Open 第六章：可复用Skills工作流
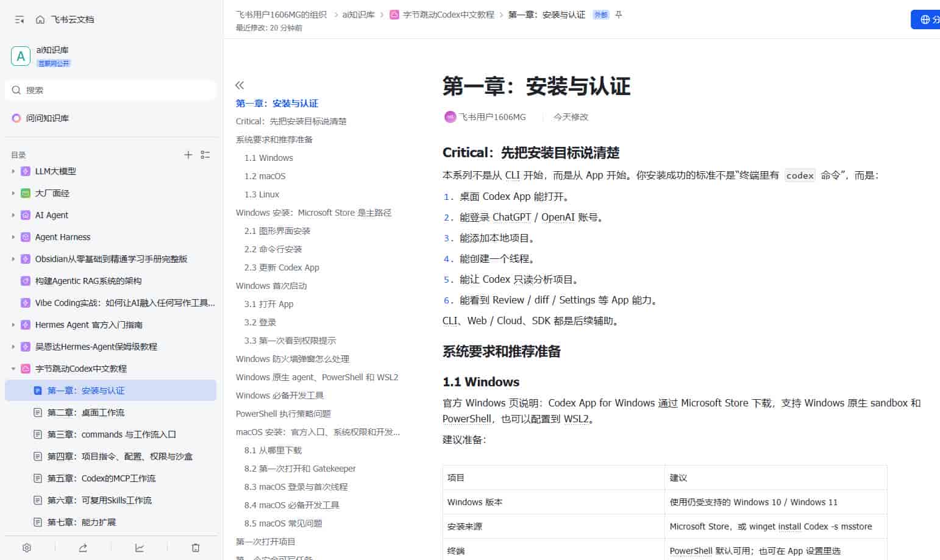940x560 pixels. point(99,500)
